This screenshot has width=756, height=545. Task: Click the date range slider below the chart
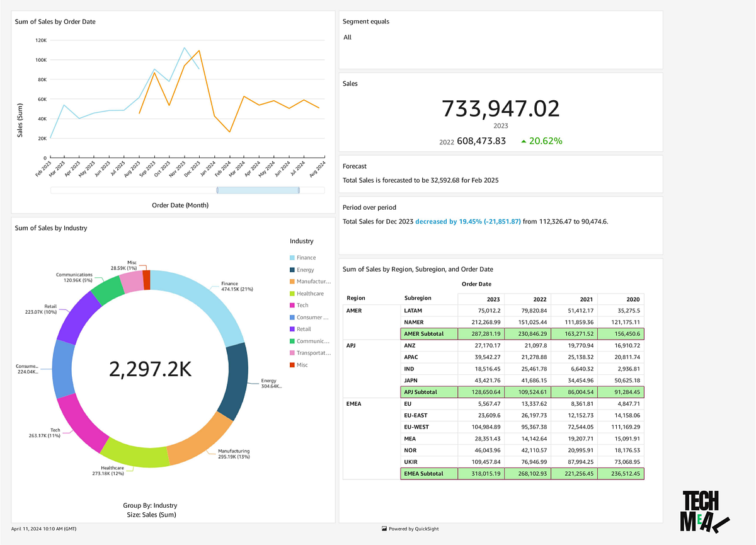pyautogui.click(x=258, y=190)
